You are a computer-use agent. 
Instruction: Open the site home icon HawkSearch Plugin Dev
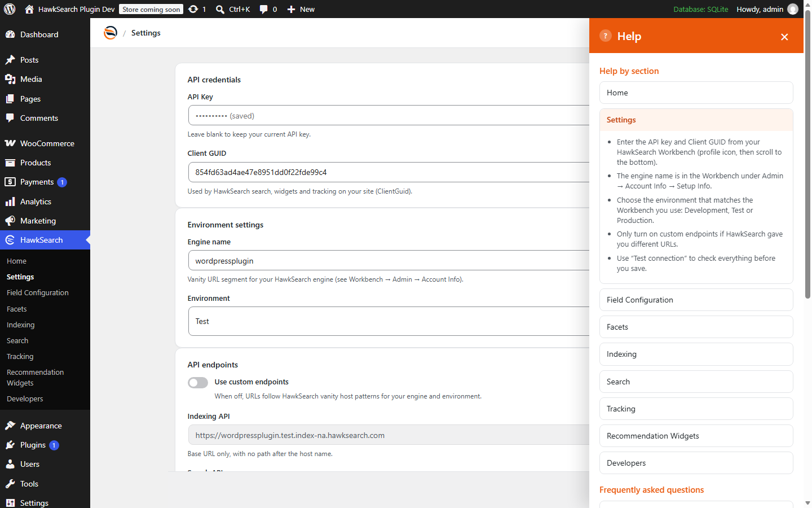coord(29,9)
